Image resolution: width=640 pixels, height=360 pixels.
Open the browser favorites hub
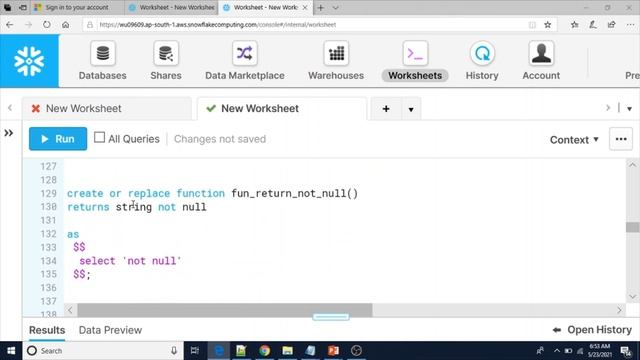coord(574,25)
